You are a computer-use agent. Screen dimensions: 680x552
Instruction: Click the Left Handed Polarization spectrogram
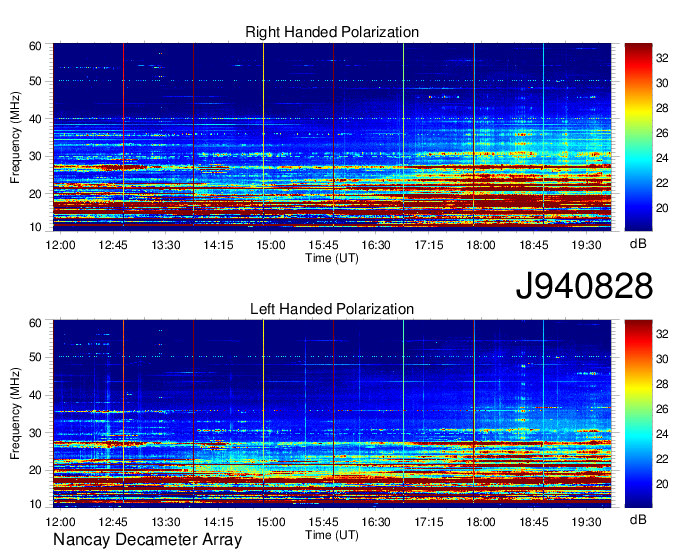(332, 414)
